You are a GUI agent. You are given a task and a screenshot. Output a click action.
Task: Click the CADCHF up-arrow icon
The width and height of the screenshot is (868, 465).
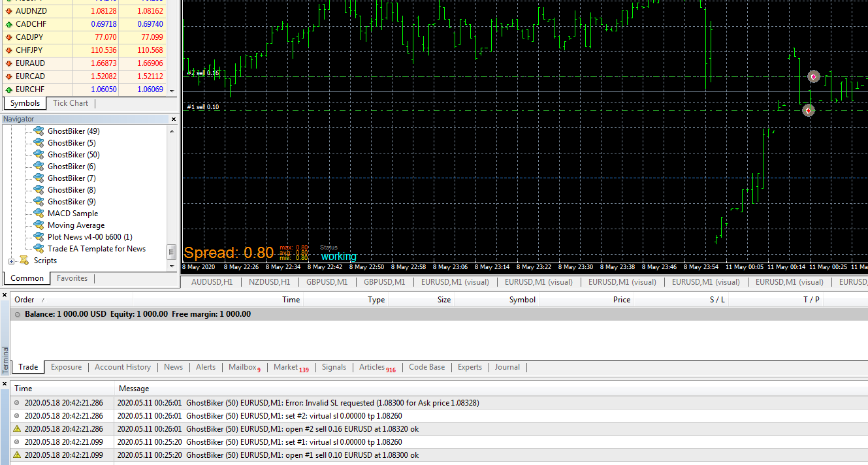pos(8,24)
